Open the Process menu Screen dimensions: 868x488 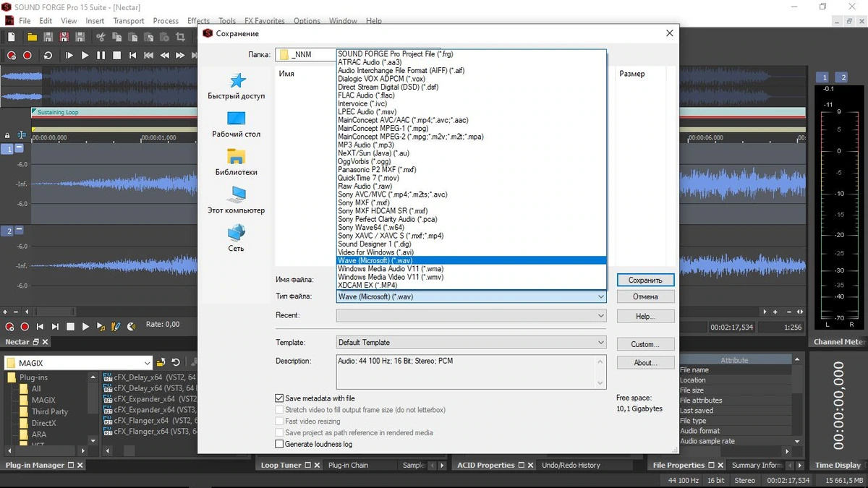(x=166, y=21)
